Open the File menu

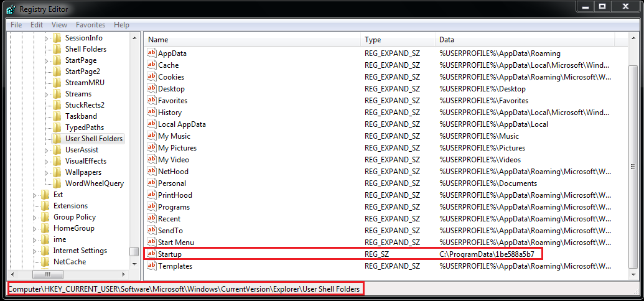[16, 25]
